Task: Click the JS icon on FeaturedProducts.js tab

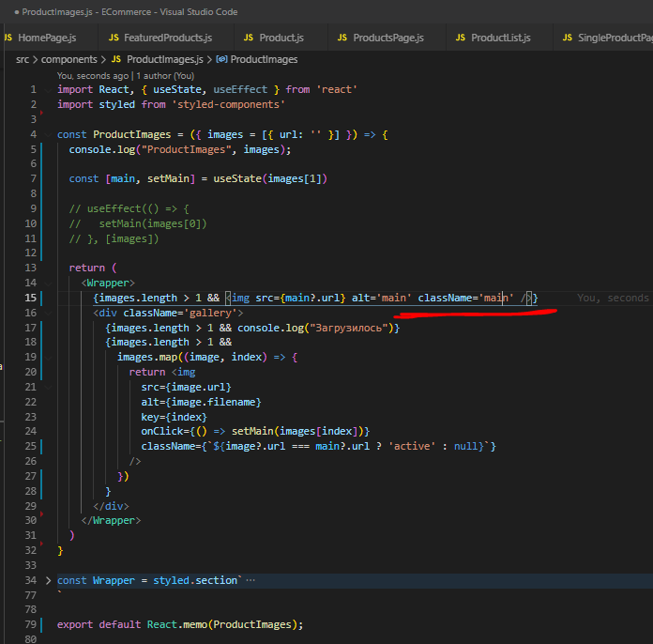Action: coord(115,38)
